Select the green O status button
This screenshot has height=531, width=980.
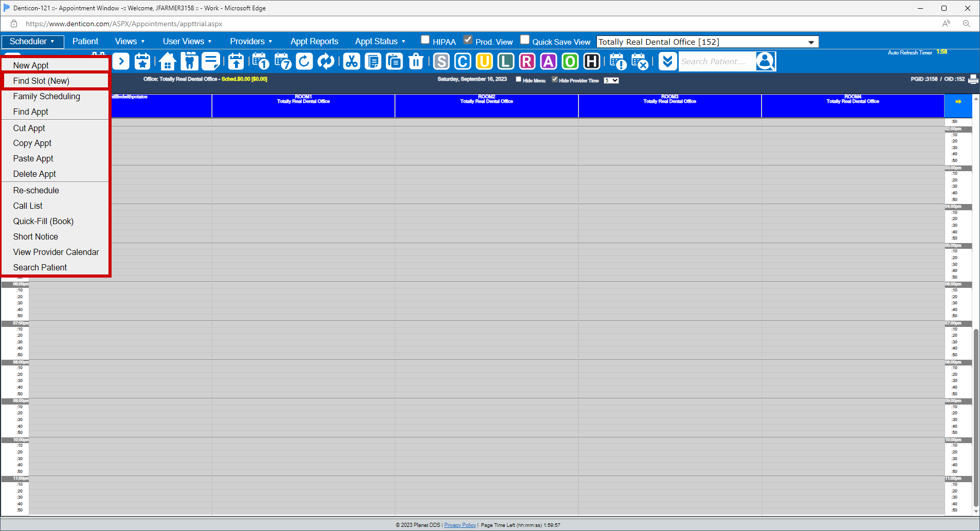(570, 62)
